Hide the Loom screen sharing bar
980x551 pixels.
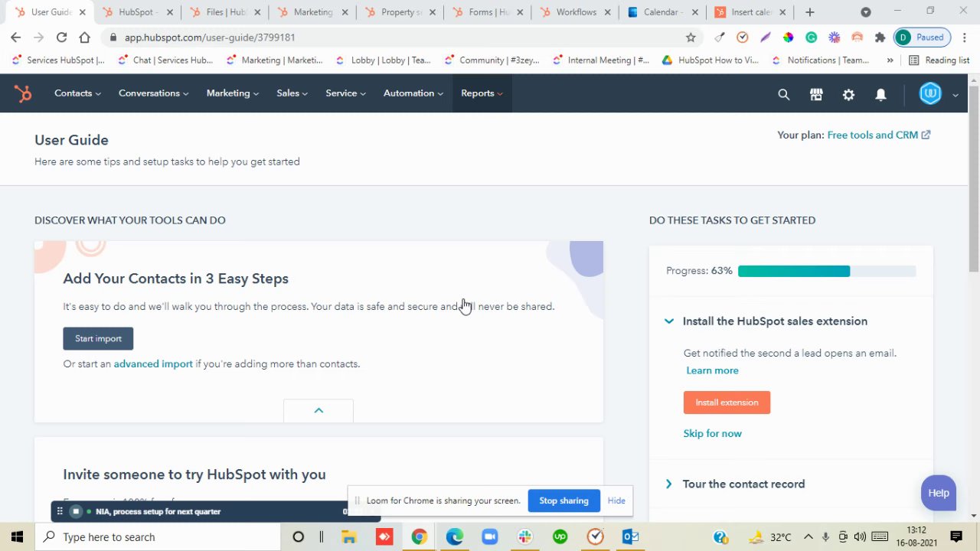[x=616, y=500]
